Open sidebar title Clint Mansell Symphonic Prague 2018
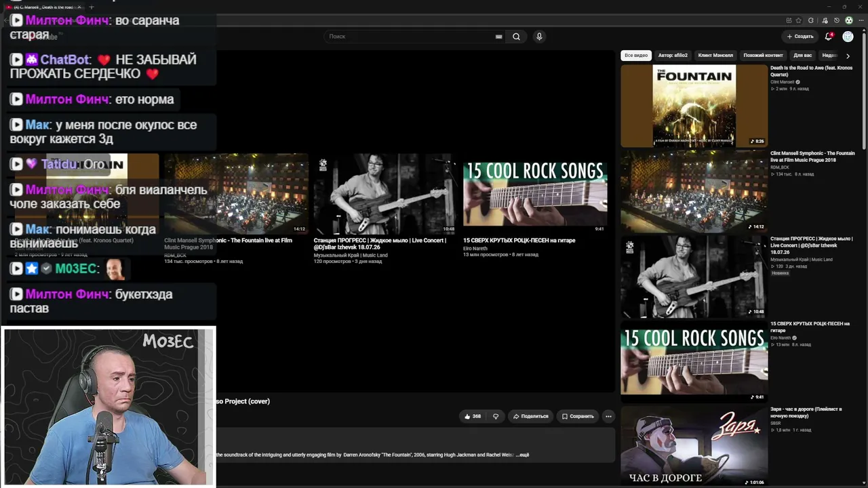The height and width of the screenshot is (488, 868). pyautogui.click(x=812, y=157)
